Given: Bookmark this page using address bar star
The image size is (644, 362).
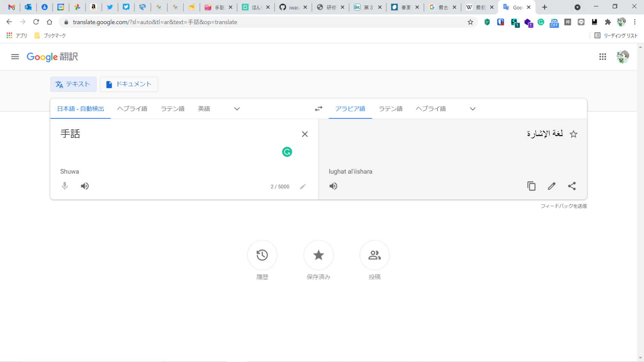Looking at the screenshot, I should coord(470,22).
